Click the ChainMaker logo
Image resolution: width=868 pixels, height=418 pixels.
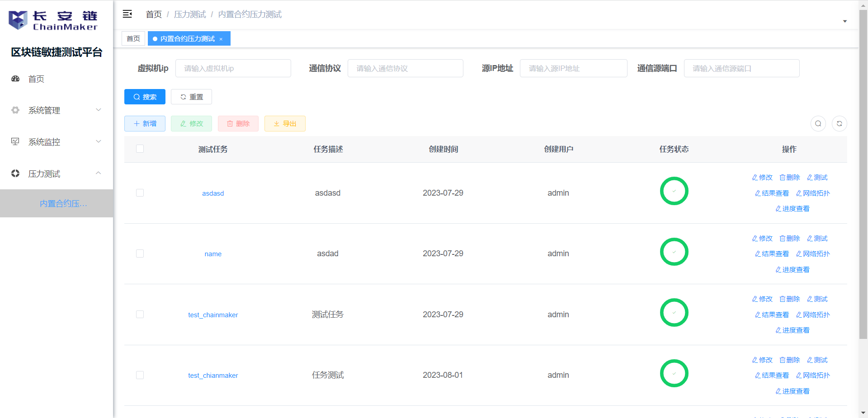(53, 20)
